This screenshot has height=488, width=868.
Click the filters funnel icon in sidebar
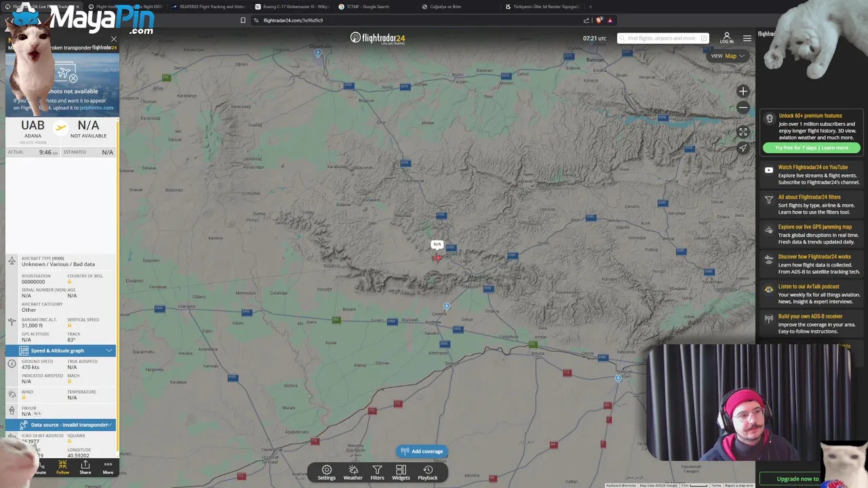[x=769, y=200]
